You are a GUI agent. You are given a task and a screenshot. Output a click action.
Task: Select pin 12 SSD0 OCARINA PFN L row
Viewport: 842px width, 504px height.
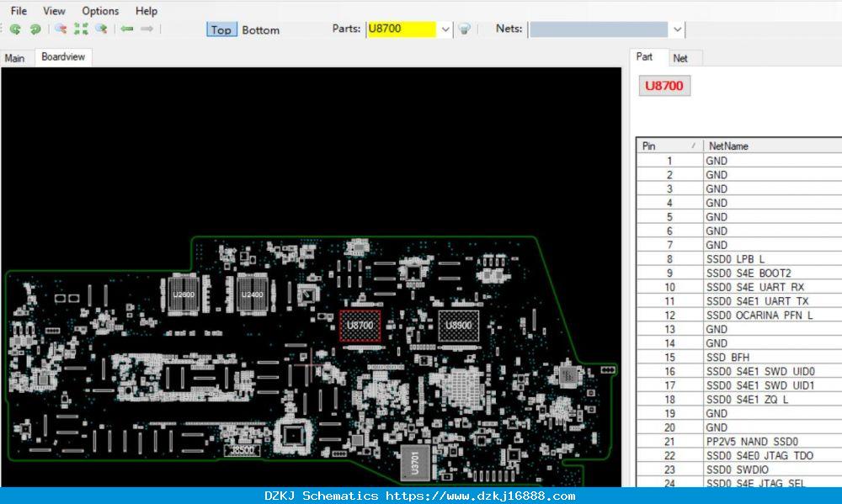pos(739,315)
